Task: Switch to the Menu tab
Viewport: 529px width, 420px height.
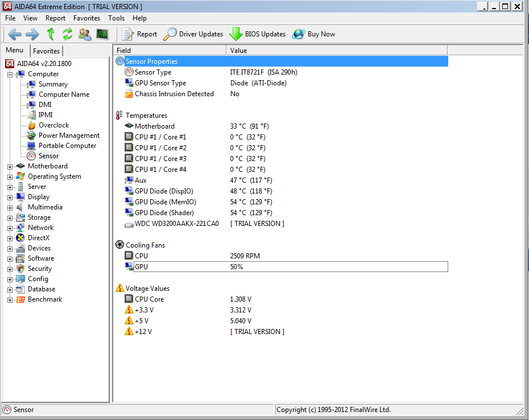Action: 15,50
